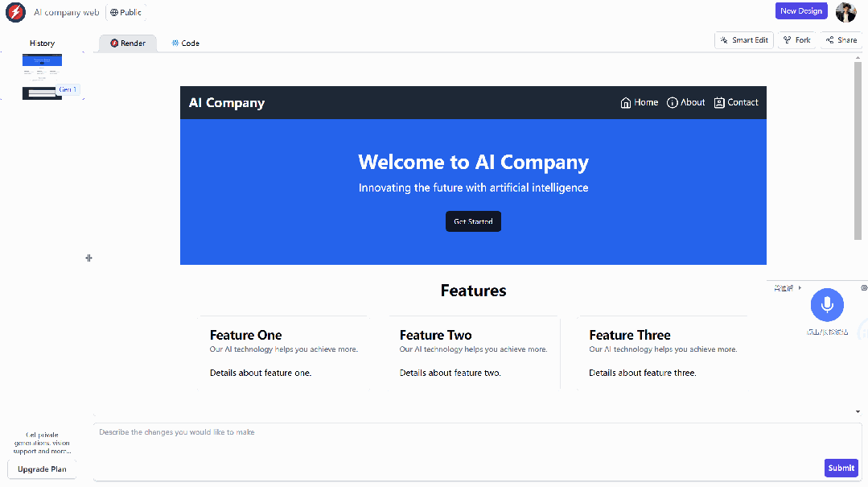Click the sidebar resize handle icon
Image resolution: width=868 pixels, height=487 pixels.
point(88,258)
